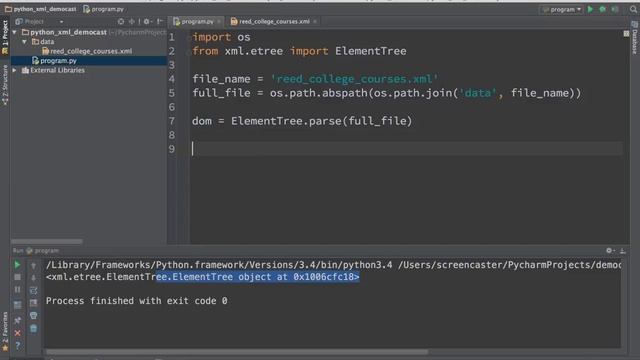This screenshot has height=360, width=640.
Task: Click the python_xml_democast breadcrumb in navigation bar
Action: [x=40, y=9]
